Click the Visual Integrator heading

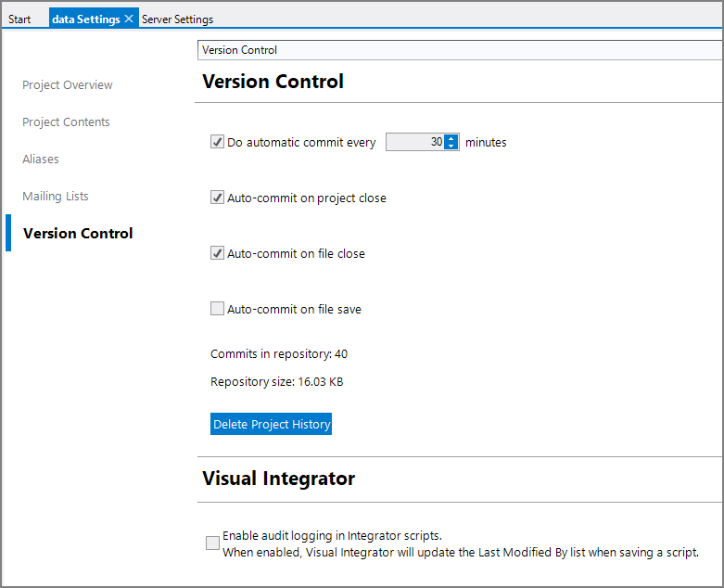(x=278, y=479)
